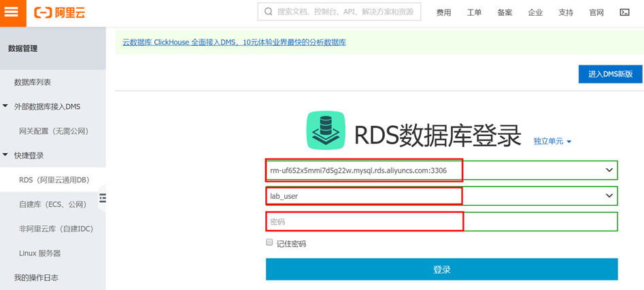
Task: Select 网关配置（无需公网） in the sidebar
Action: 53,131
